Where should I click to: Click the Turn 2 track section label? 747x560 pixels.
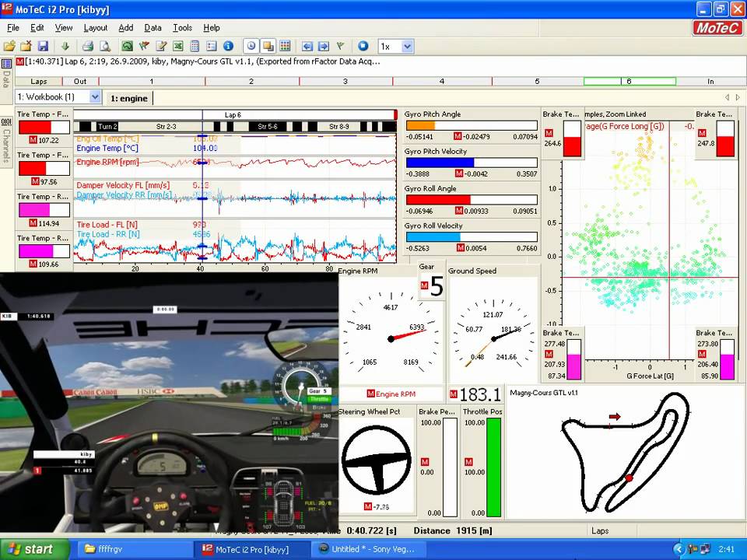click(x=107, y=127)
